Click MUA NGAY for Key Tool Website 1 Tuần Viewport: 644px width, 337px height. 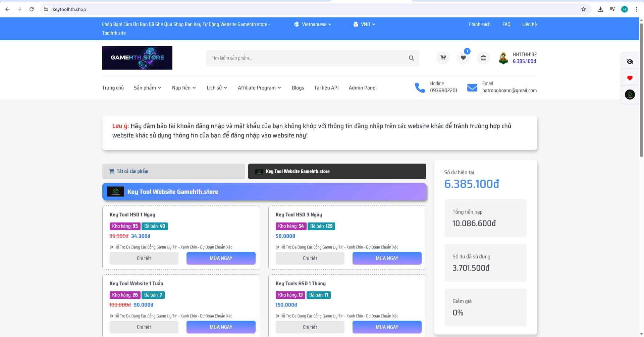pos(221,327)
